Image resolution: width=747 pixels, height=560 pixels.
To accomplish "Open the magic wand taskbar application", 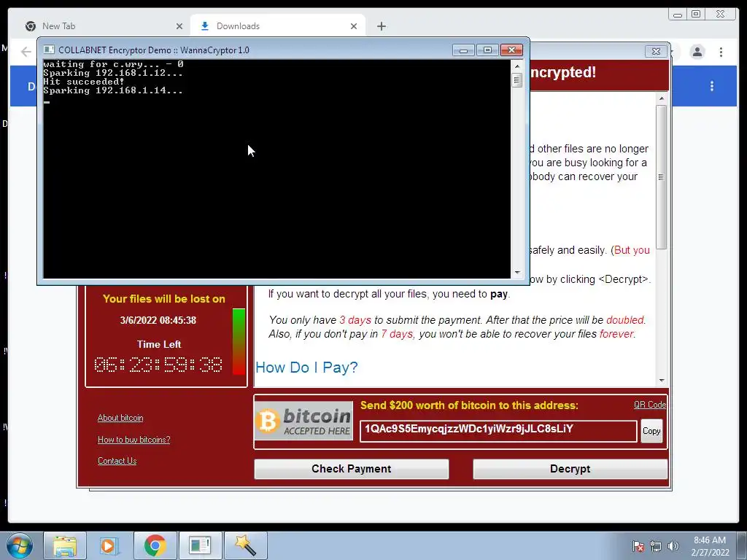I will pos(245,545).
